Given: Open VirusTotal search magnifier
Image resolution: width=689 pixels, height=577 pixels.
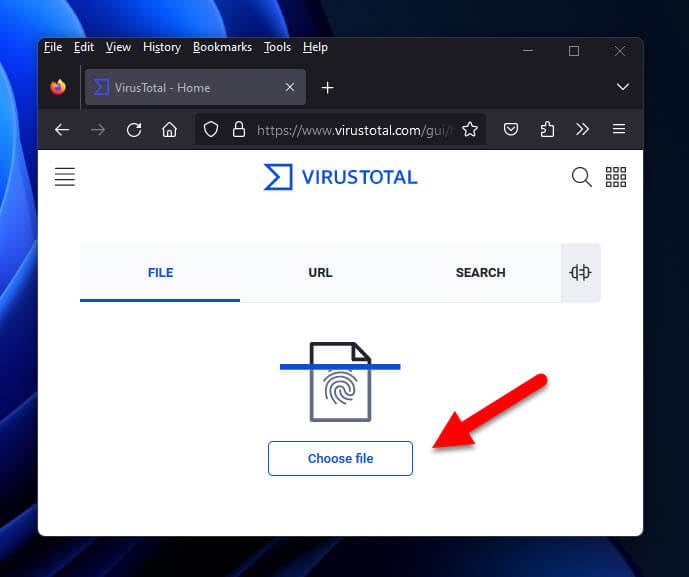Looking at the screenshot, I should tap(581, 177).
